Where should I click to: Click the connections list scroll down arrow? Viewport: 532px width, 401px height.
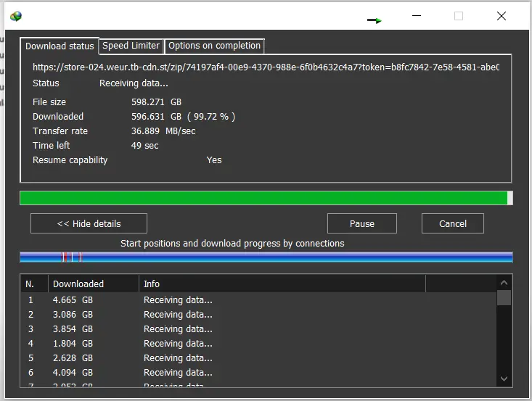(x=504, y=379)
